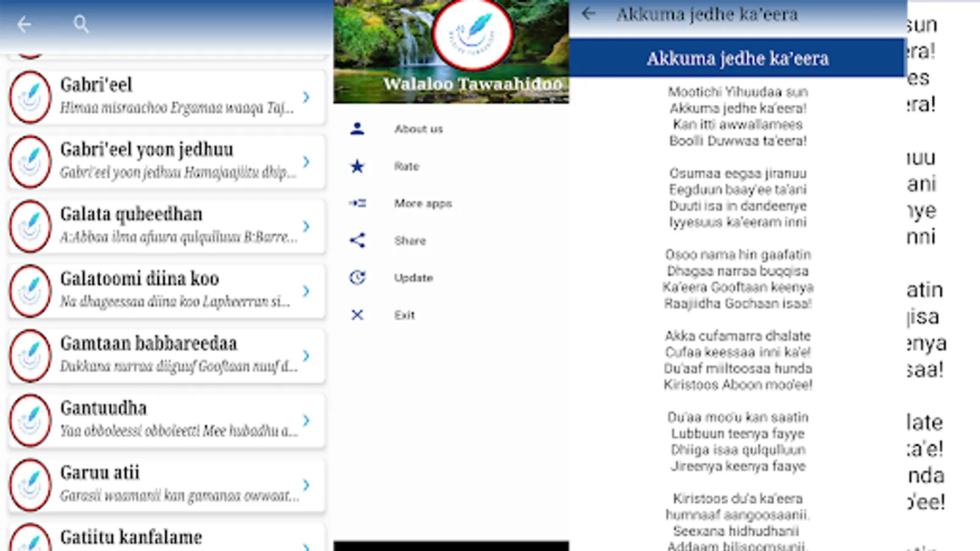Tap the feather logo beside Garuu atii
This screenshot has width=980, height=551.
tap(31, 485)
